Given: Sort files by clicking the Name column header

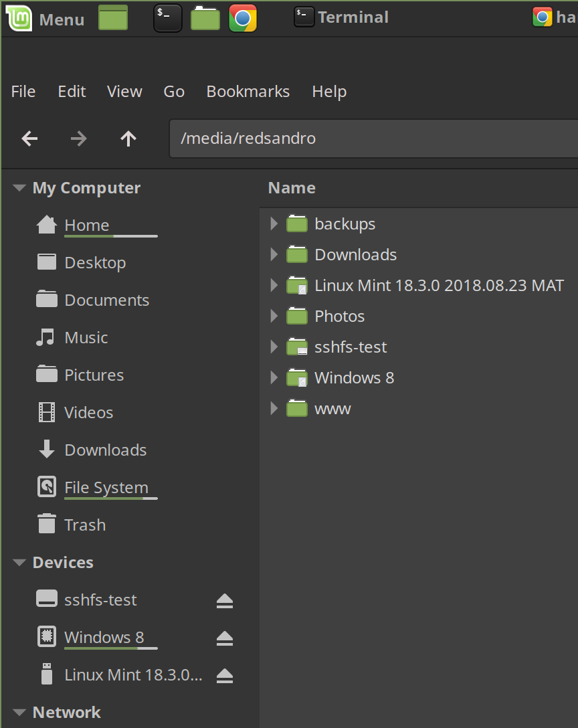Looking at the screenshot, I should click(292, 187).
